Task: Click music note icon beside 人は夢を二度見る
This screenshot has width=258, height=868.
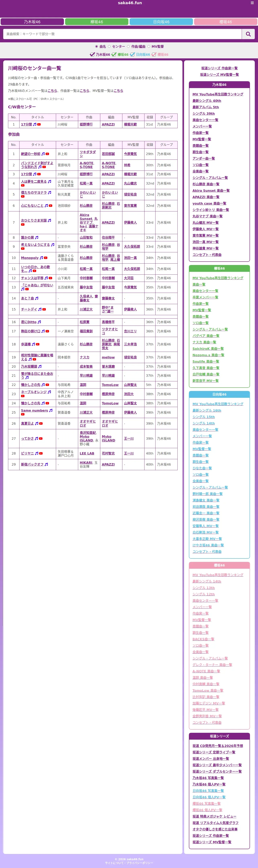Action: (49, 182)
